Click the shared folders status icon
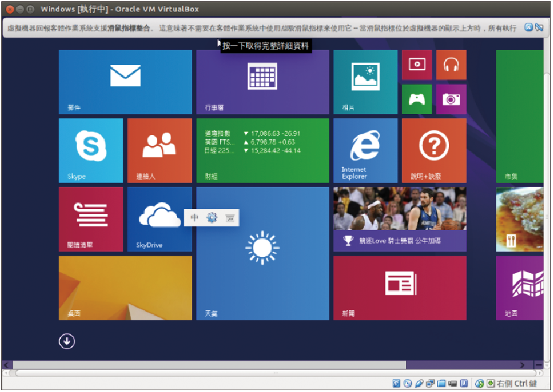The height and width of the screenshot is (392, 553). 441,384
